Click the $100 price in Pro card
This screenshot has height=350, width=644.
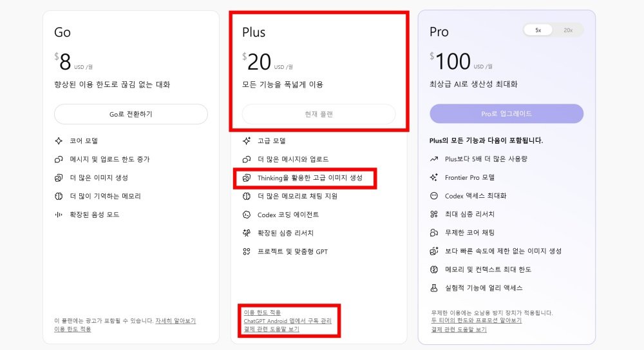pyautogui.click(x=450, y=61)
